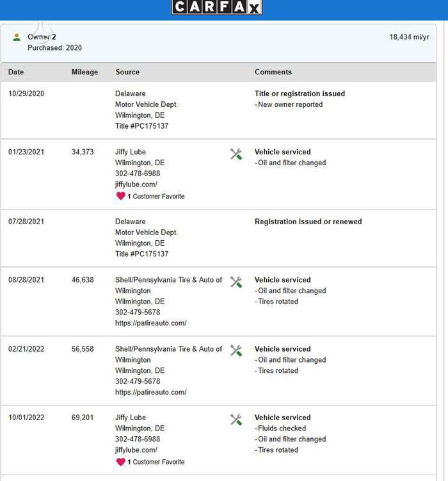Click the mileage value 34,373
448x481 pixels.
pyautogui.click(x=83, y=152)
